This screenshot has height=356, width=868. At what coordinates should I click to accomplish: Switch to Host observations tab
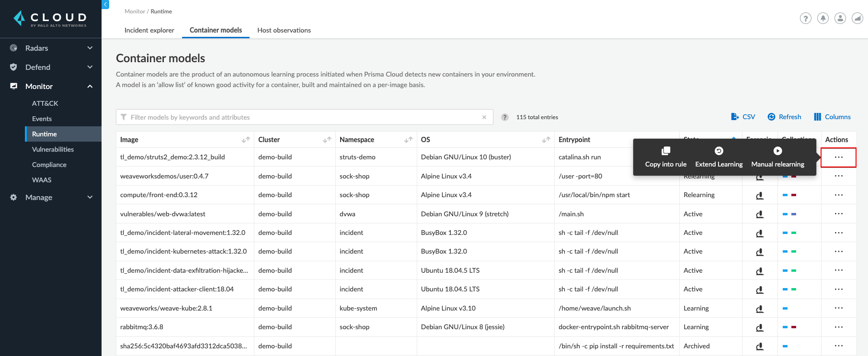[x=284, y=30]
